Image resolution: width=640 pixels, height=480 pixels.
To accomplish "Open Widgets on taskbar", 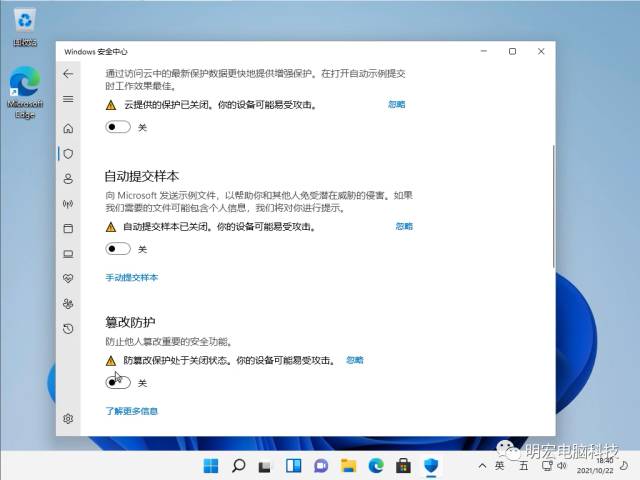I will coord(293,466).
